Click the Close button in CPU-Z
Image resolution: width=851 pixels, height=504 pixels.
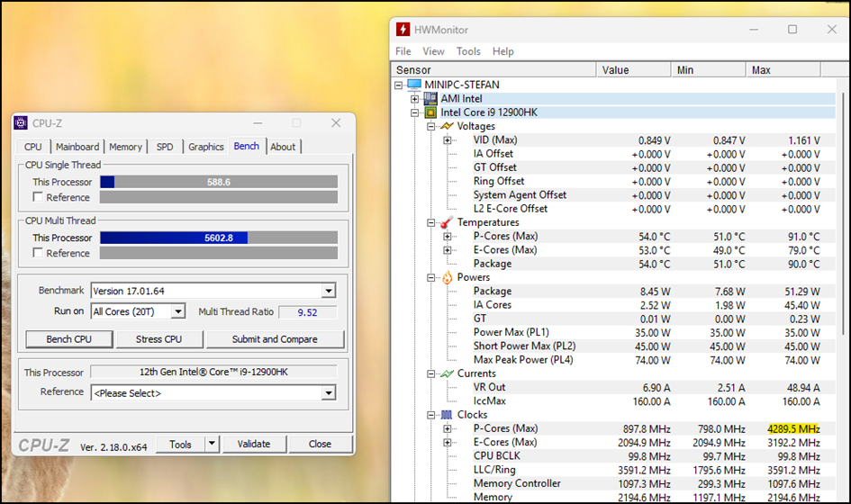(x=321, y=444)
